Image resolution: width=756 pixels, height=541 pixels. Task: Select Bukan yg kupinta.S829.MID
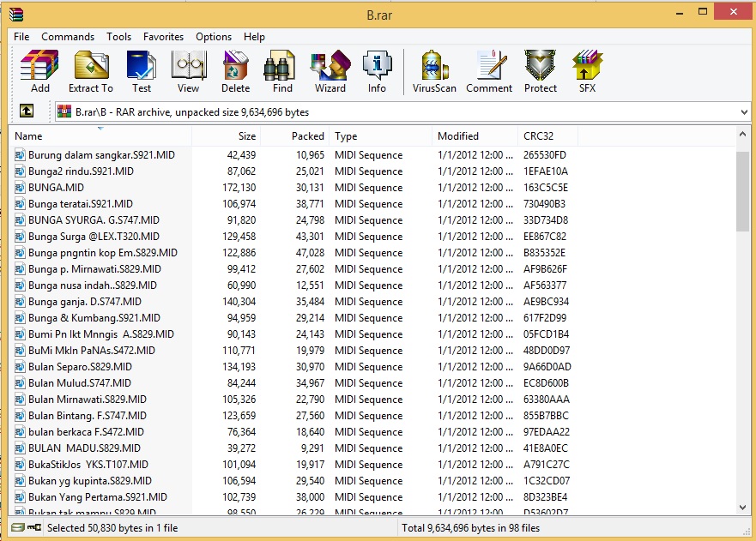pyautogui.click(x=90, y=481)
